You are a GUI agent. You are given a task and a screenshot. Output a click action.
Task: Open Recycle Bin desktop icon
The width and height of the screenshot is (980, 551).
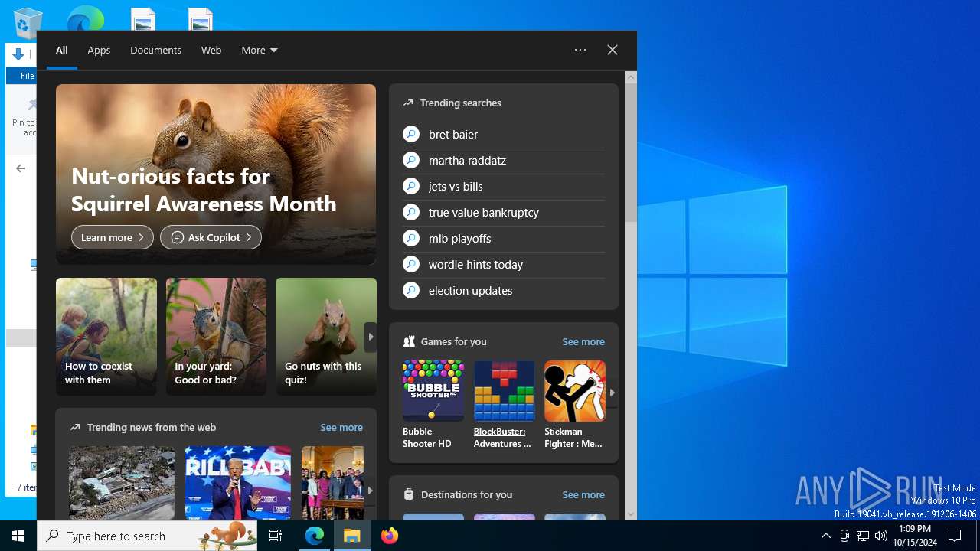[x=28, y=23]
